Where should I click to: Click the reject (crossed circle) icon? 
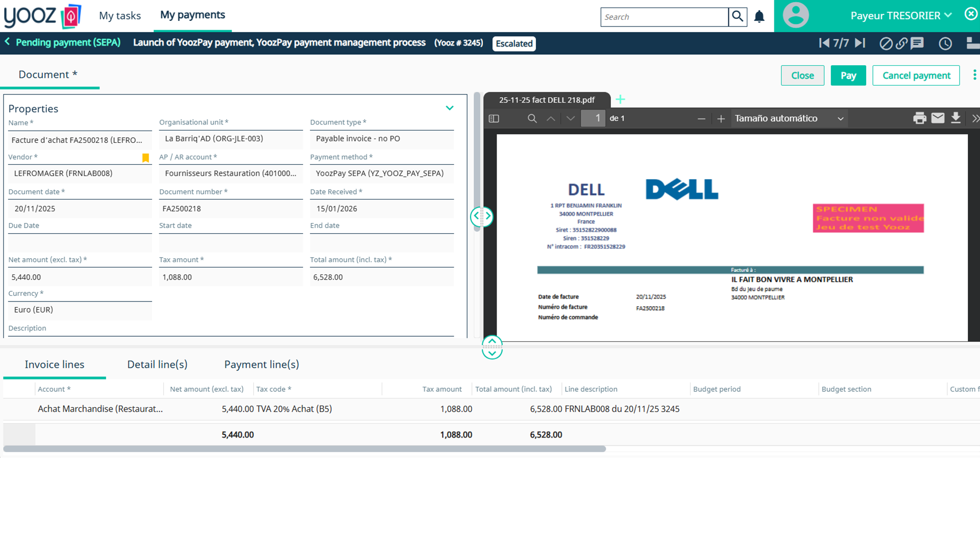pyautogui.click(x=886, y=43)
